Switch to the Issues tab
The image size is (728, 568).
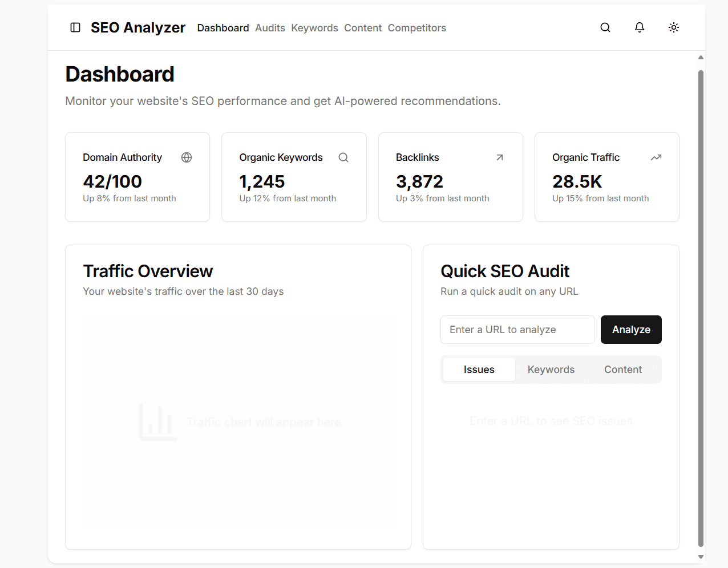pyautogui.click(x=479, y=370)
